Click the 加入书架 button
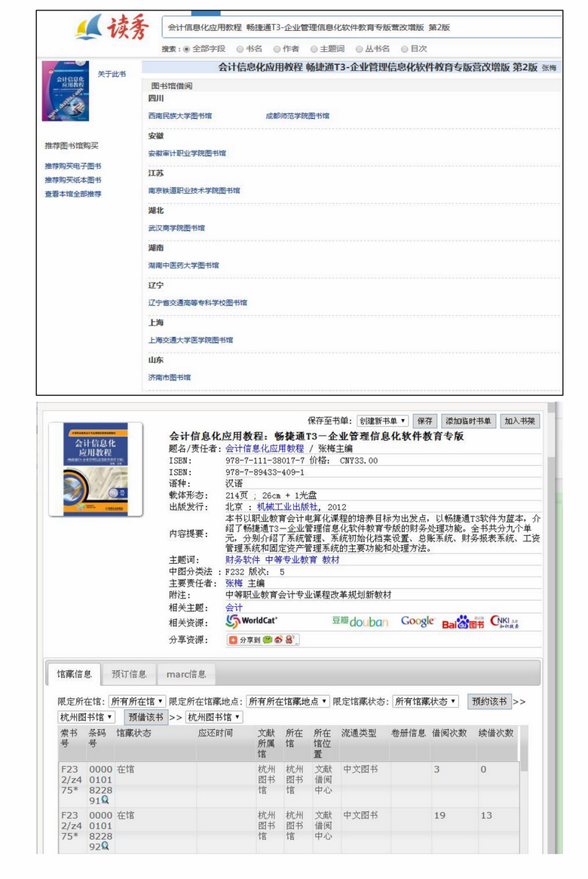This screenshot has width=588, height=879. [519, 421]
